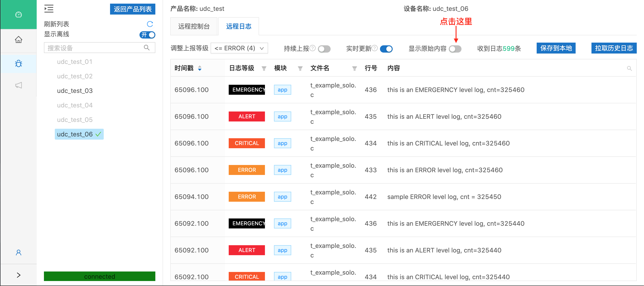644x286 pixels.
Task: Click the 内容 column search icon
Action: point(629,68)
